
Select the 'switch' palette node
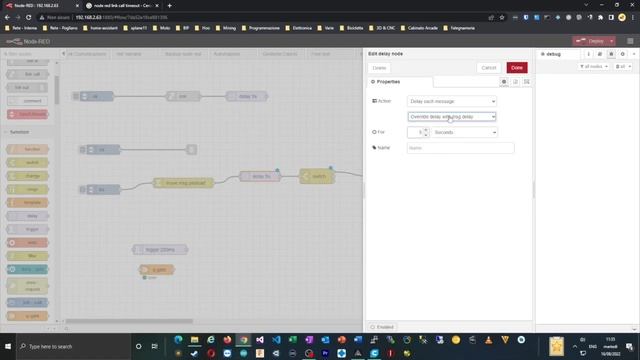[28, 162]
